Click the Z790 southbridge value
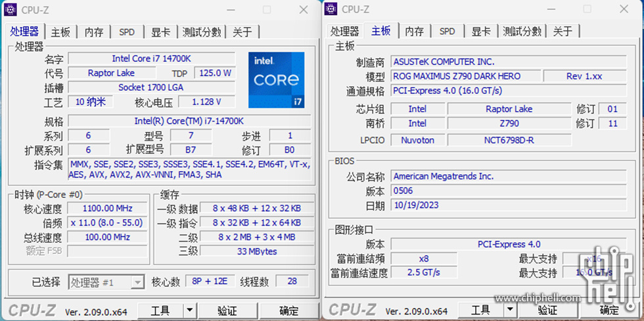The height and width of the screenshot is (321, 644). click(509, 123)
